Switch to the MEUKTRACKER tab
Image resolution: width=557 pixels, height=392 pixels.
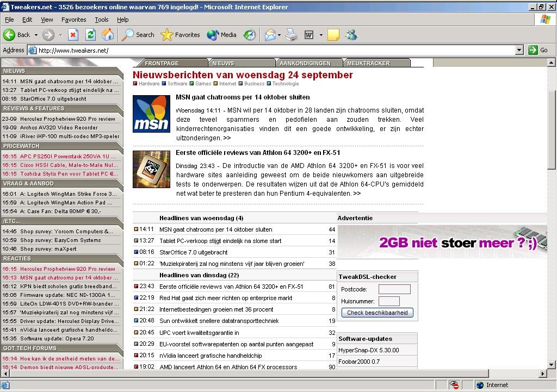[376, 63]
